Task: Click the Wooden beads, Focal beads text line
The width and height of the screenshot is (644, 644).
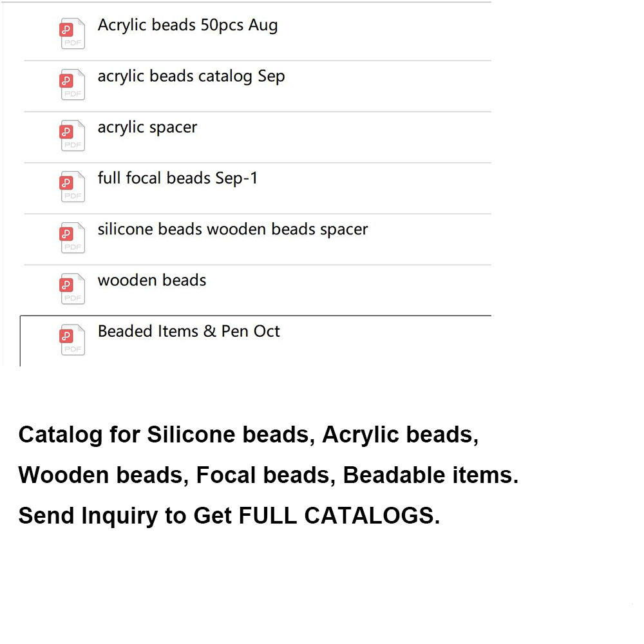Action: pyautogui.click(x=268, y=476)
